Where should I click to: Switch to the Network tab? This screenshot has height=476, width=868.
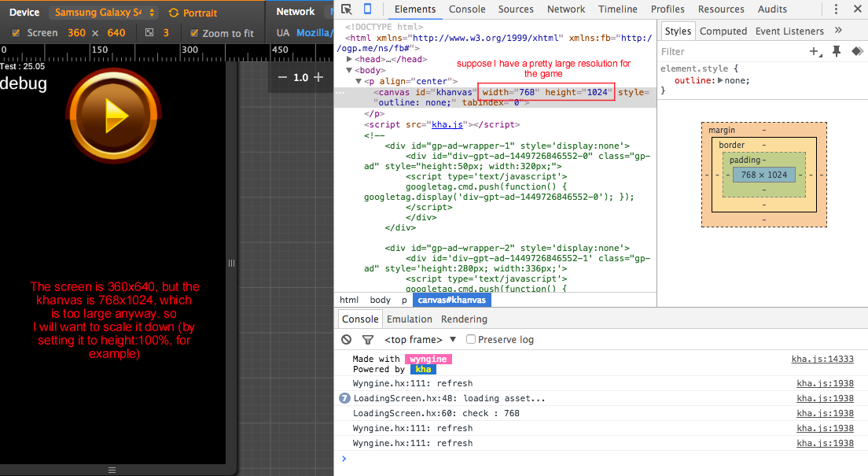(566, 9)
